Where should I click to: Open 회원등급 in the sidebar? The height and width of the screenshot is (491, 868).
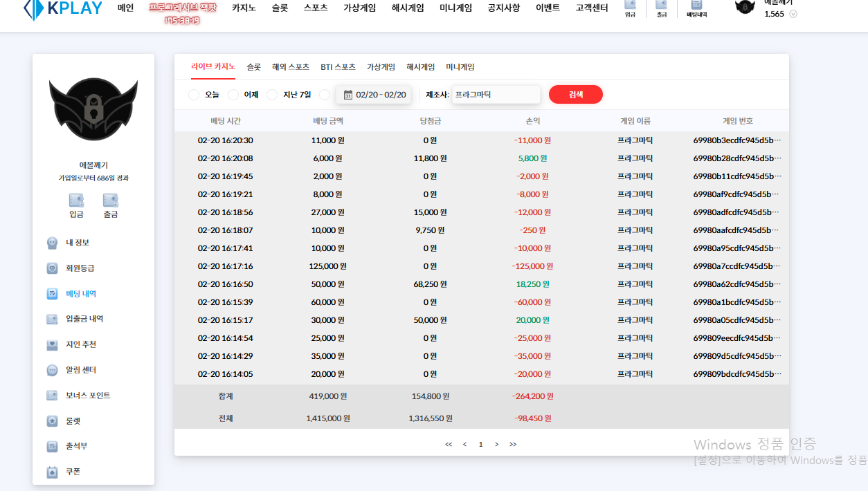point(80,268)
